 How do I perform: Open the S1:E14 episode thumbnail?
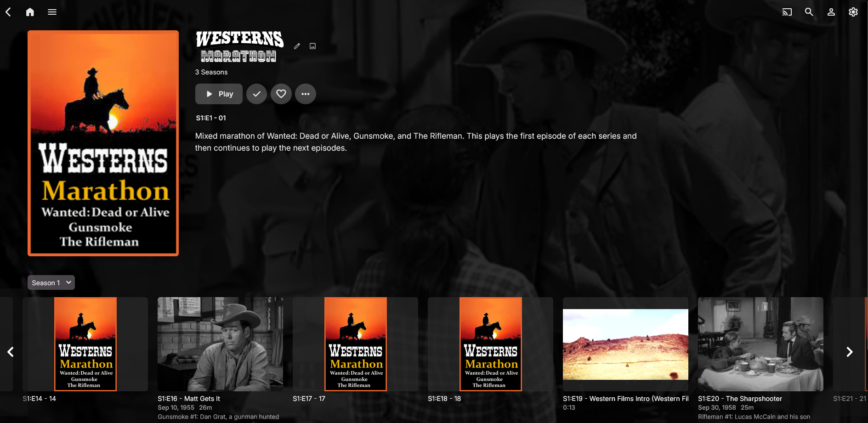click(85, 344)
